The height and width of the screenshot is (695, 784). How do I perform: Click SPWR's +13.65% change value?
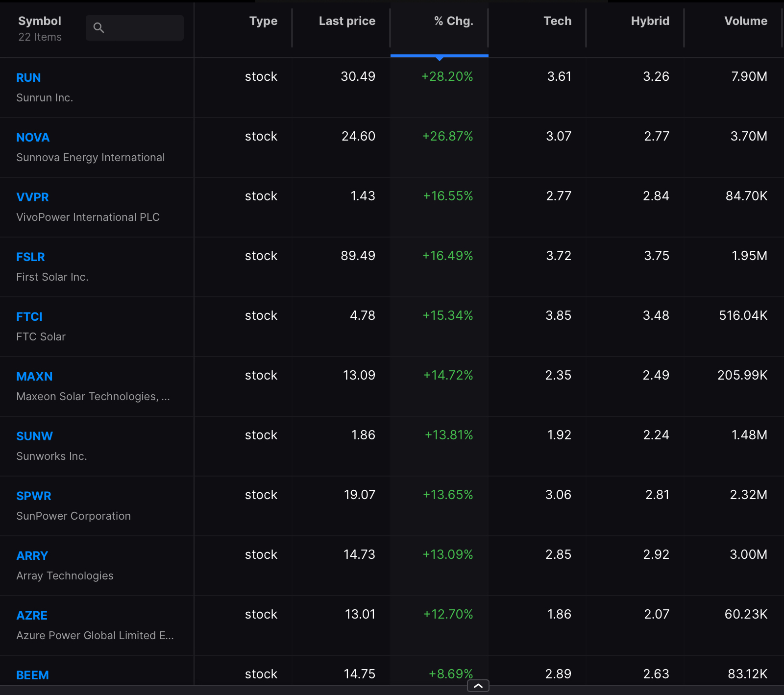[x=448, y=495]
